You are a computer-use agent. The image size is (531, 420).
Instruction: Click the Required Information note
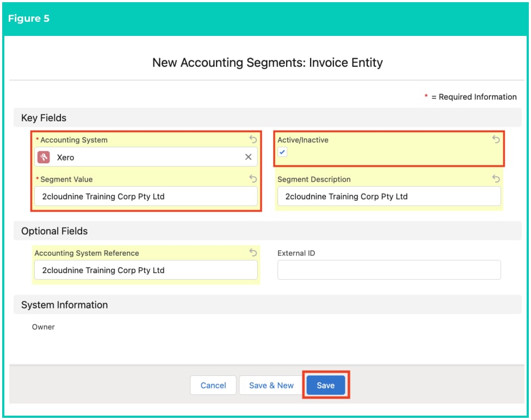(471, 97)
